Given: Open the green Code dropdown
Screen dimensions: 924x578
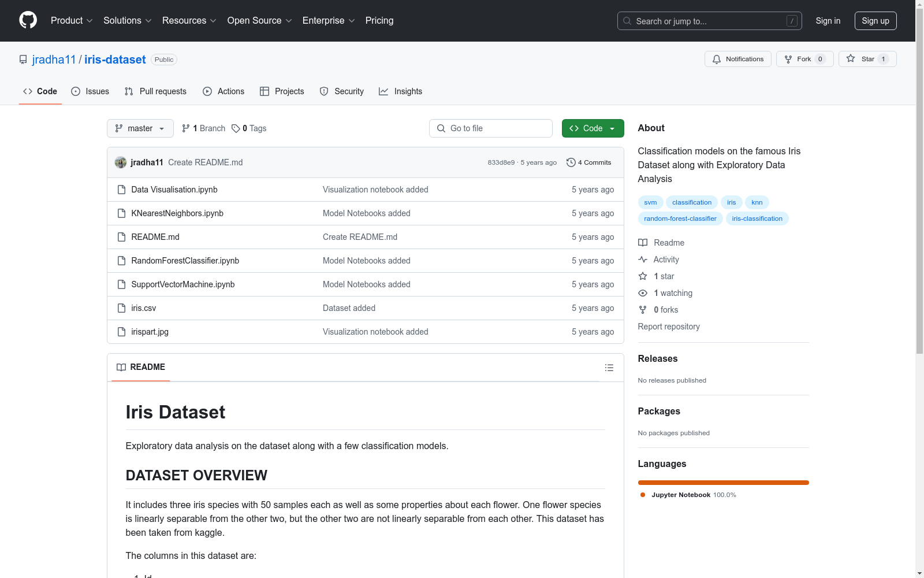Looking at the screenshot, I should click(593, 128).
